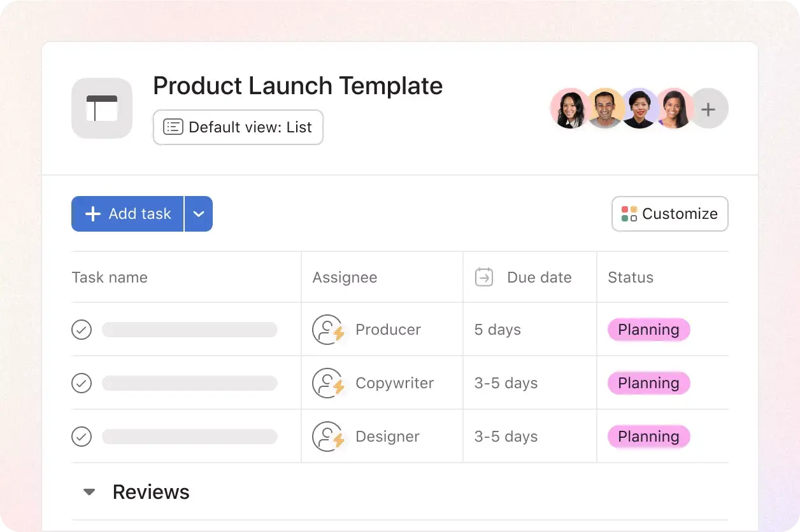
Task: Mark the Copywriter task complete
Action: pos(82,383)
